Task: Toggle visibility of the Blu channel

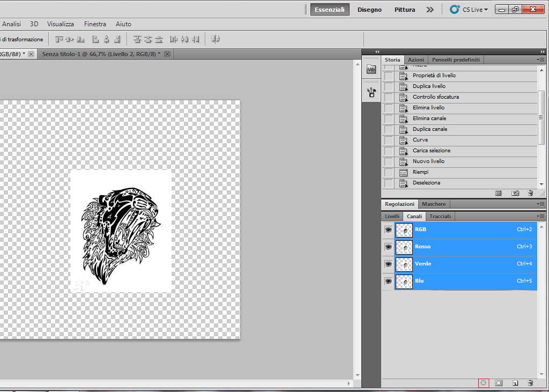Action: coord(388,282)
